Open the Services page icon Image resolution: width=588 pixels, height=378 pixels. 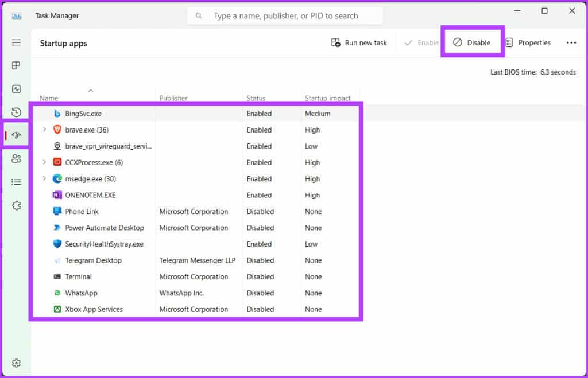16,205
